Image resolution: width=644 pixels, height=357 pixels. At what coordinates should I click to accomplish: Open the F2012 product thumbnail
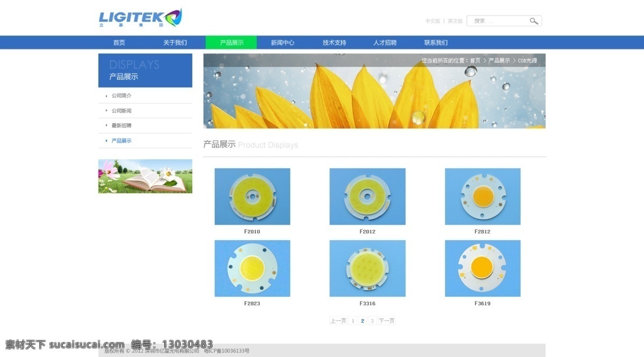point(368,197)
